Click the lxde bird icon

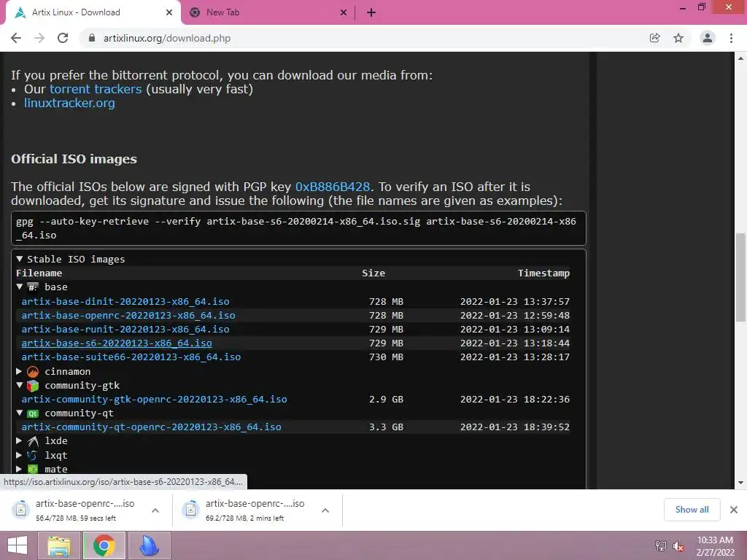[33, 441]
